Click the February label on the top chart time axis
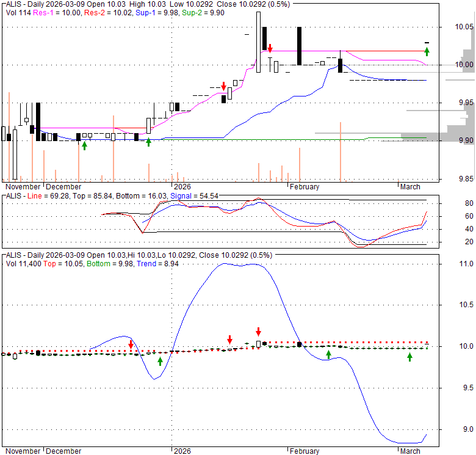The height and width of the screenshot is (455, 476). [x=305, y=186]
